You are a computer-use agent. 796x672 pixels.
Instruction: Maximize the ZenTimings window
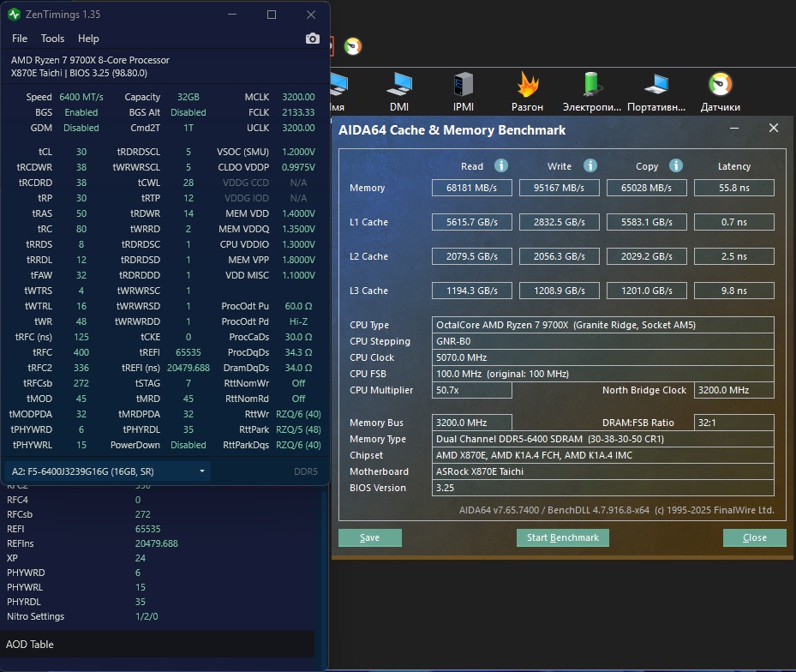pos(272,15)
